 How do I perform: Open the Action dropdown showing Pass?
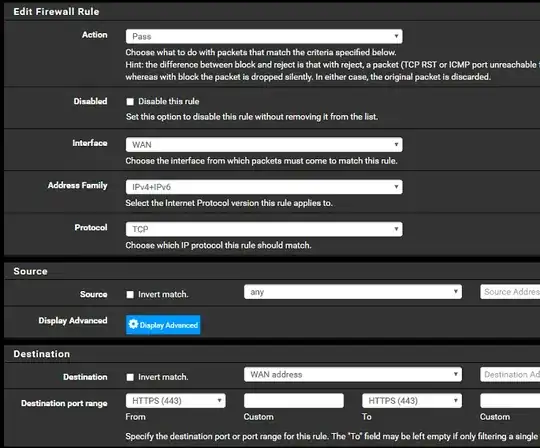[x=264, y=37]
